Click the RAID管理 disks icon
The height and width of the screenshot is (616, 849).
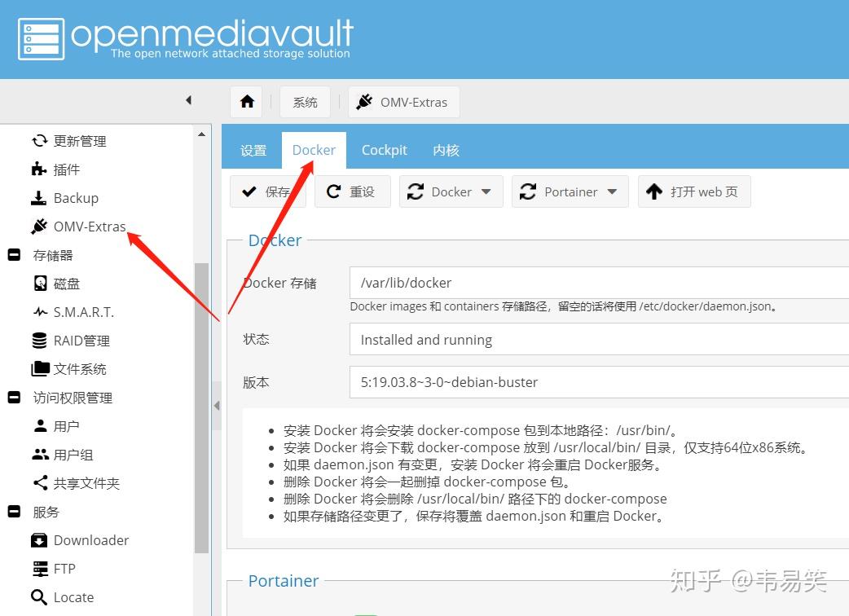click(x=40, y=340)
